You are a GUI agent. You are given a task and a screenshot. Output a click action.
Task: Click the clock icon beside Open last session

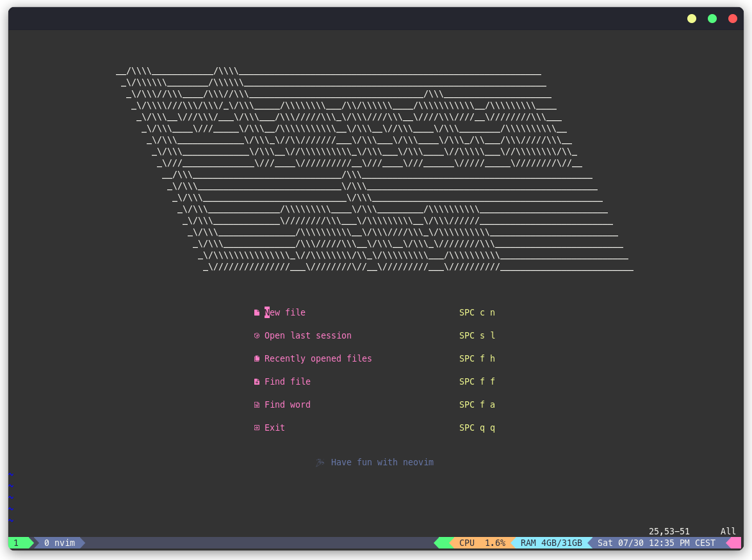pyautogui.click(x=256, y=335)
